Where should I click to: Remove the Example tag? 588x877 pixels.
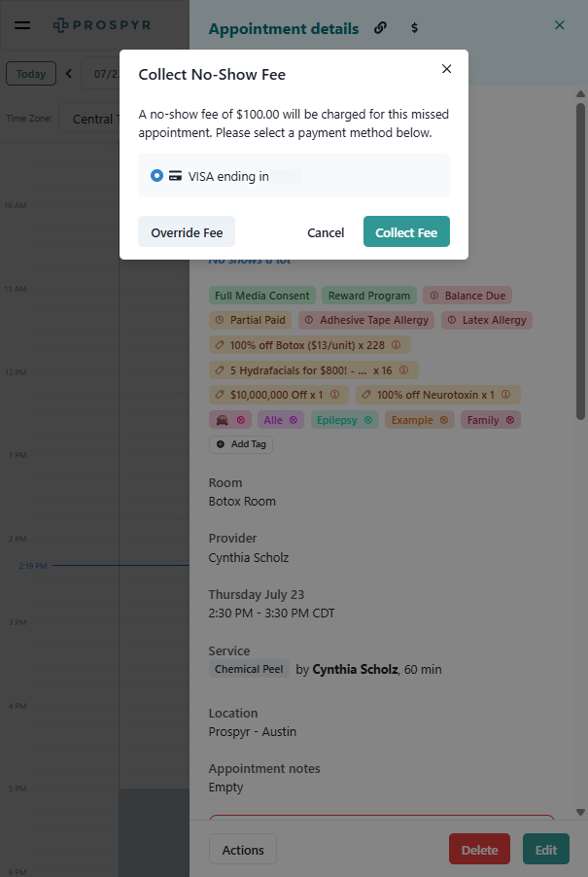point(444,420)
